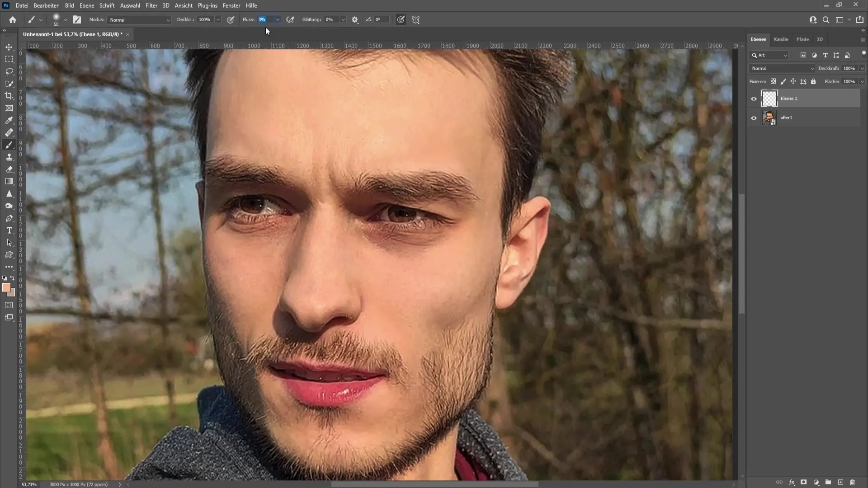Screen dimensions: 868x488
Task: Toggle foreground color swatch
Action: [x=6, y=288]
